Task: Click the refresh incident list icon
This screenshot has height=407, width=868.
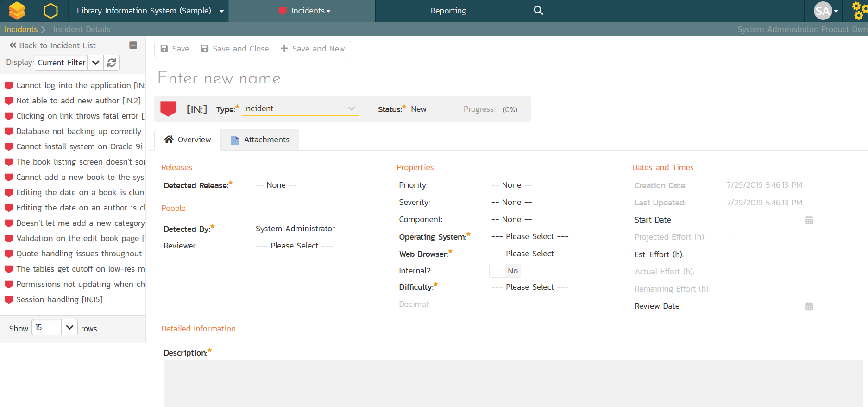Action: click(112, 63)
